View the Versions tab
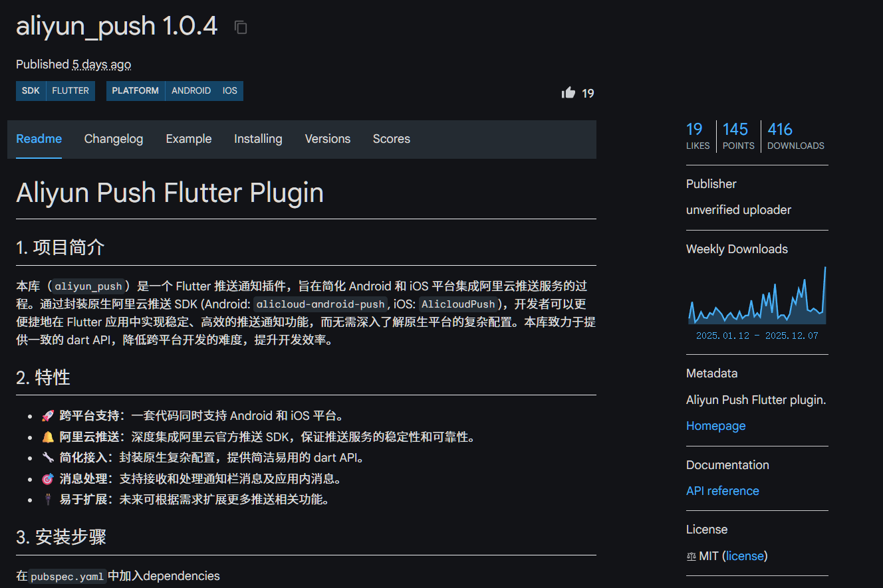883x588 pixels. point(327,139)
